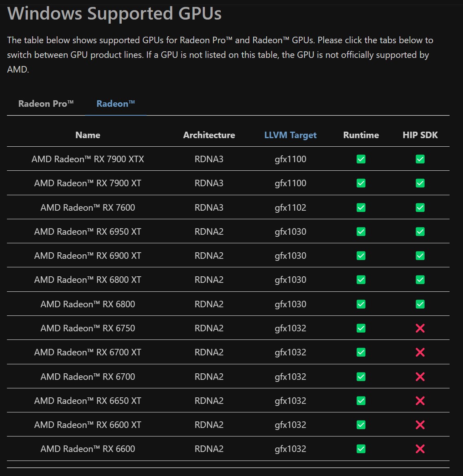Select AMD Radeon RX 6600 name cell

[x=88, y=449]
